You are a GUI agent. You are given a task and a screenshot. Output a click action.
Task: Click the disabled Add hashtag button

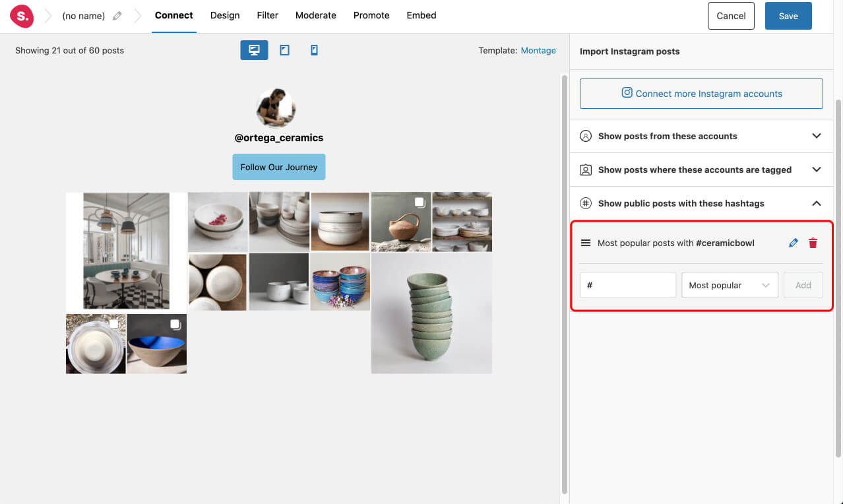(803, 285)
